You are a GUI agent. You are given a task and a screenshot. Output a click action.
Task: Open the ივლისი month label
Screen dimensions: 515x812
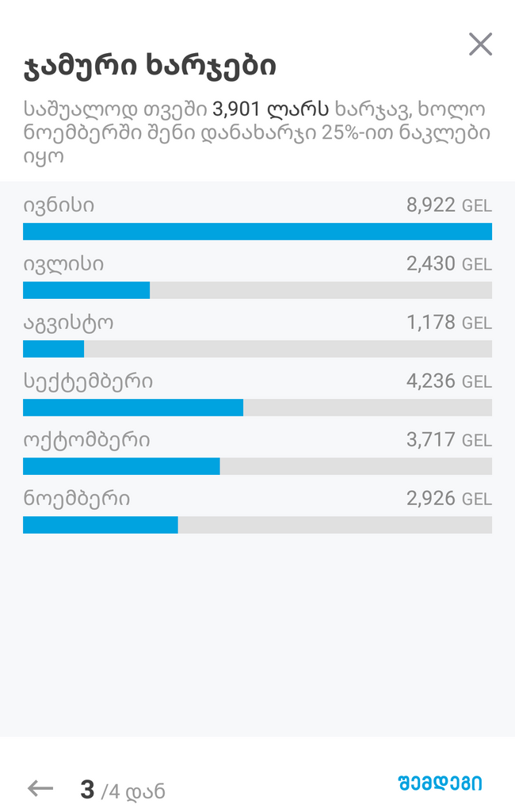pos(63,264)
